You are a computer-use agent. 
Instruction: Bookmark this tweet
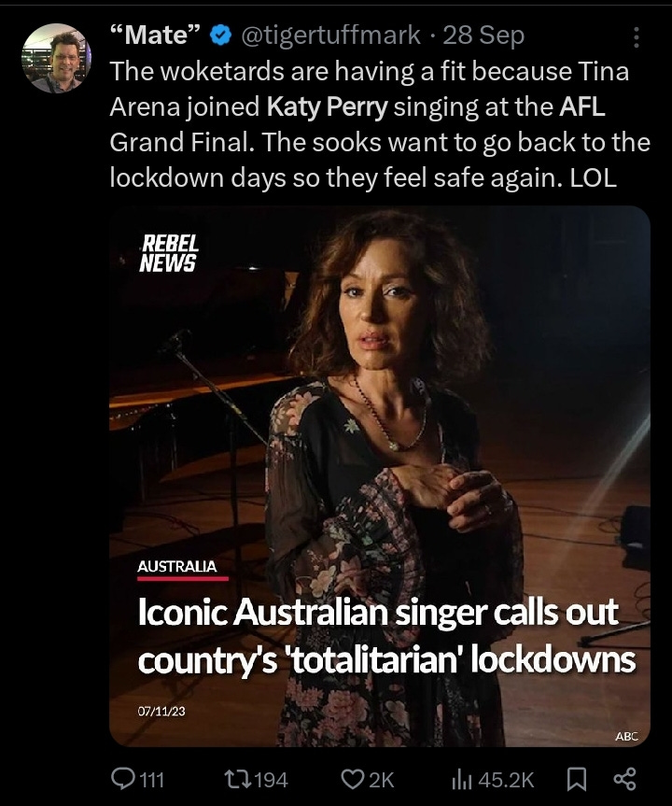(x=577, y=779)
